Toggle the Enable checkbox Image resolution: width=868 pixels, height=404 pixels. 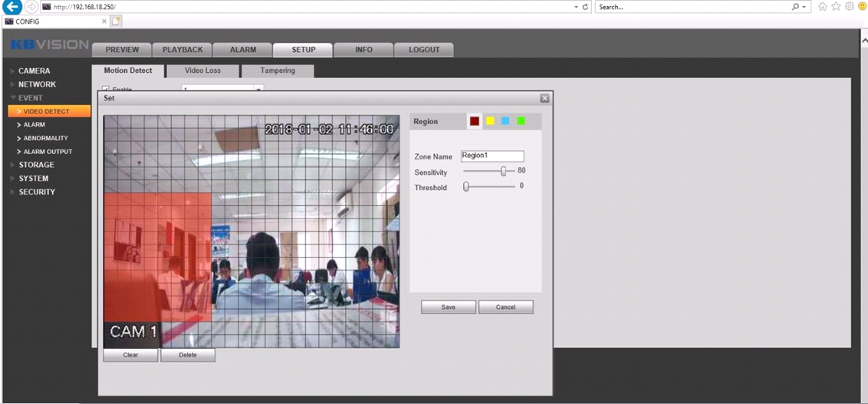pos(106,90)
